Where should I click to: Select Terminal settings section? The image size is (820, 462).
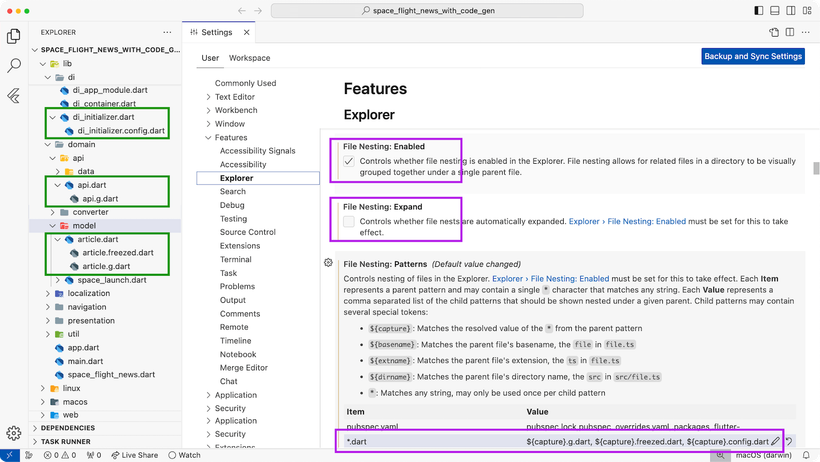click(x=235, y=260)
